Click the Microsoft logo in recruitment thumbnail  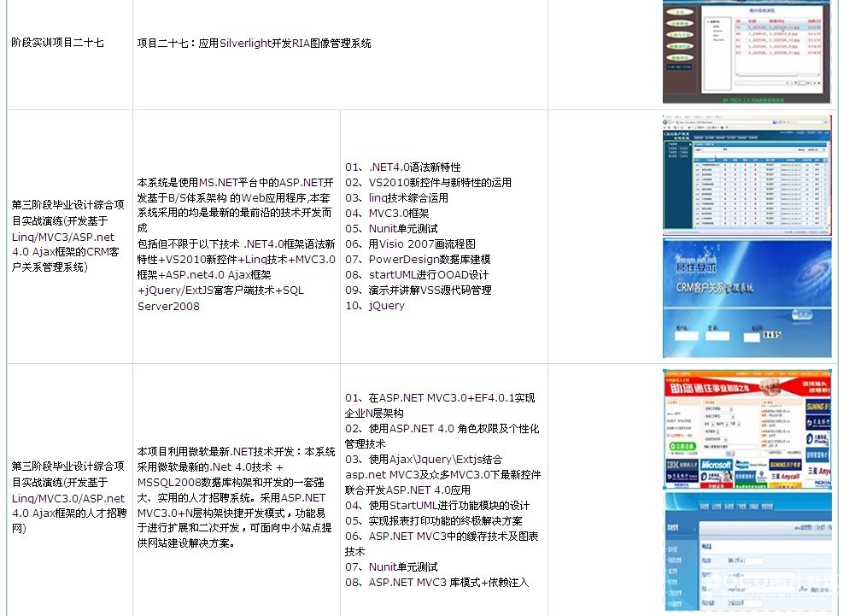(717, 466)
